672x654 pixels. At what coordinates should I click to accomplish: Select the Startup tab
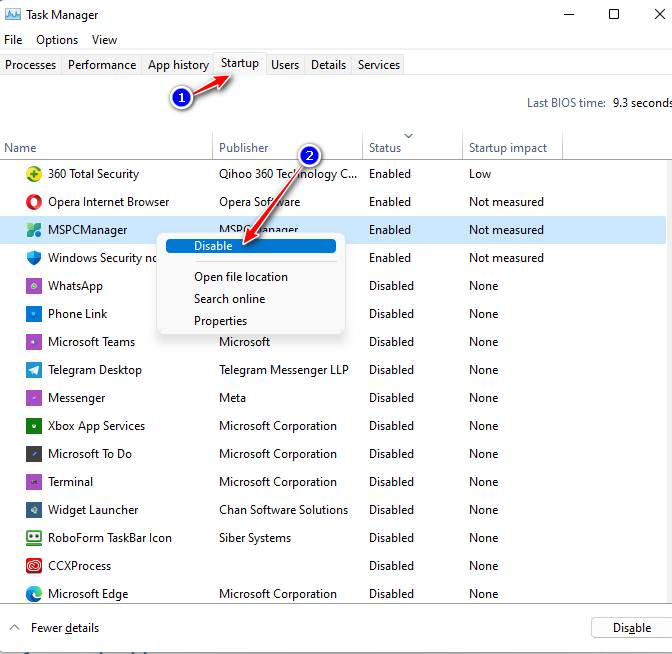(x=240, y=63)
